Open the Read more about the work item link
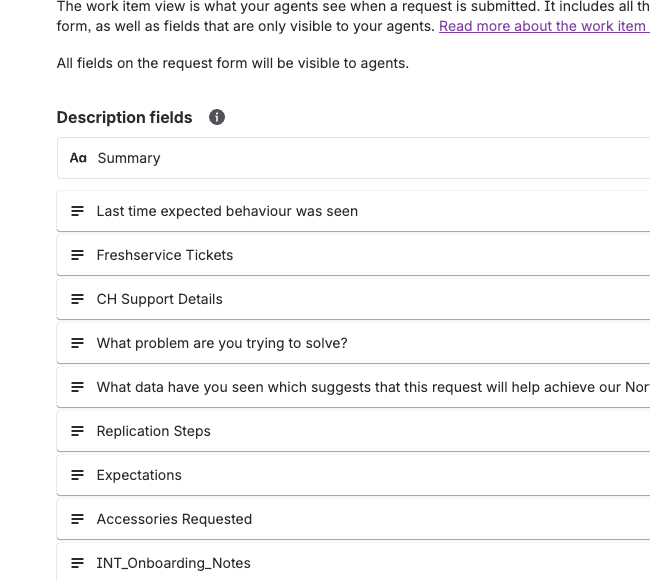The height and width of the screenshot is (583, 650). pyautogui.click(x=542, y=26)
